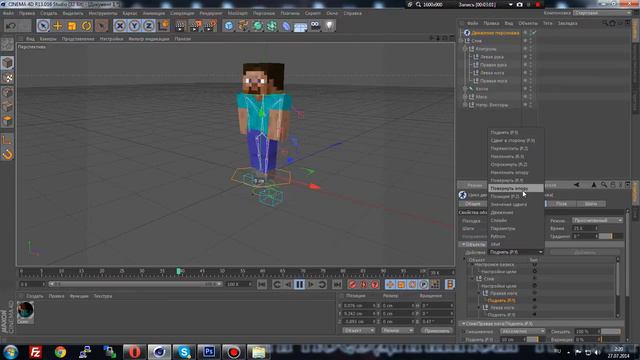Open the spline tools icon
This screenshot has height=360, width=640.
(x=243, y=26)
